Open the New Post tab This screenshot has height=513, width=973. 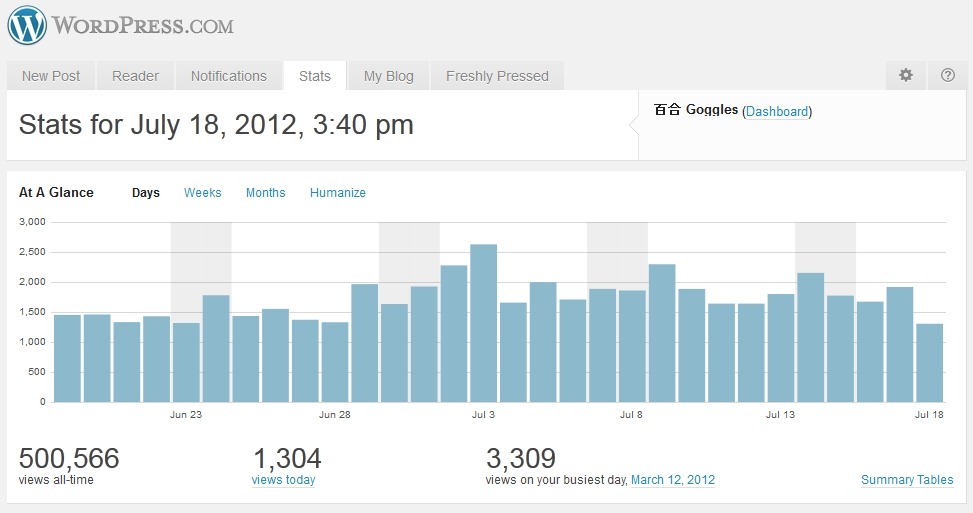pyautogui.click(x=51, y=76)
